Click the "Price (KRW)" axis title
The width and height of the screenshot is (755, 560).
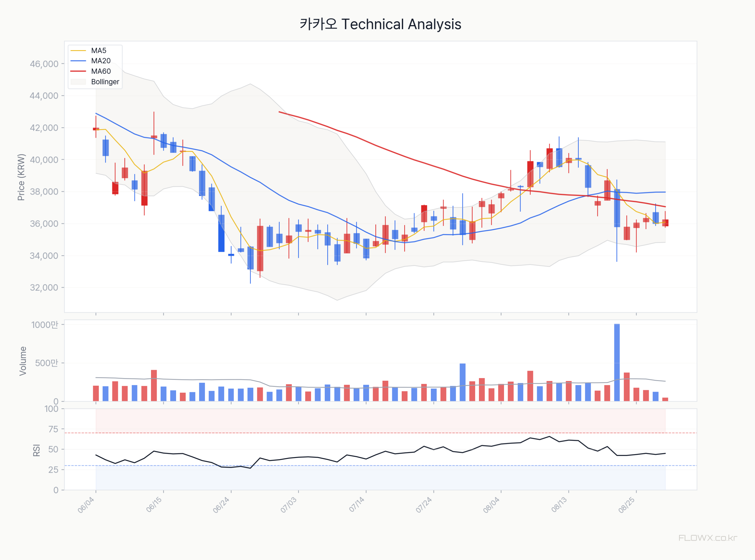coord(21,177)
